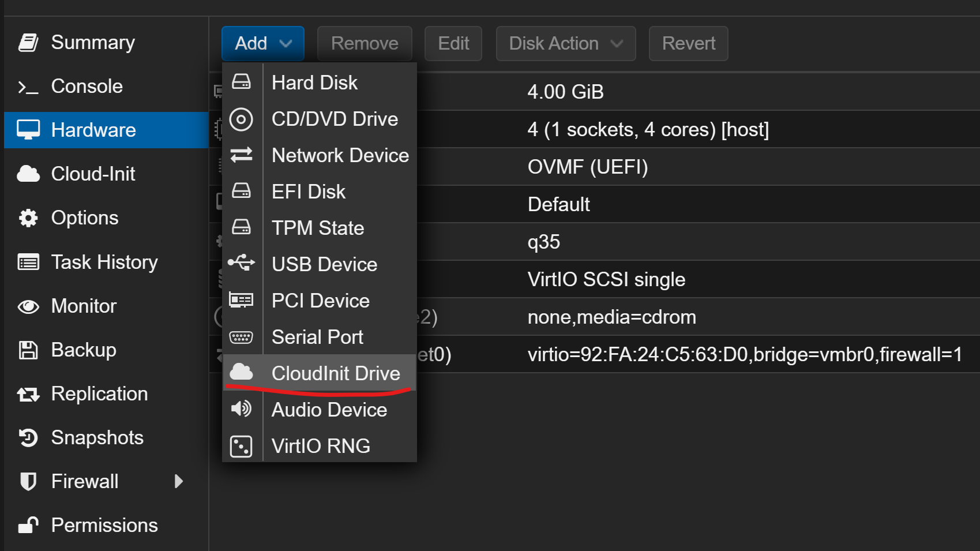Expand the Firewall submenu arrow
The height and width of the screenshot is (551, 980).
coord(179,481)
